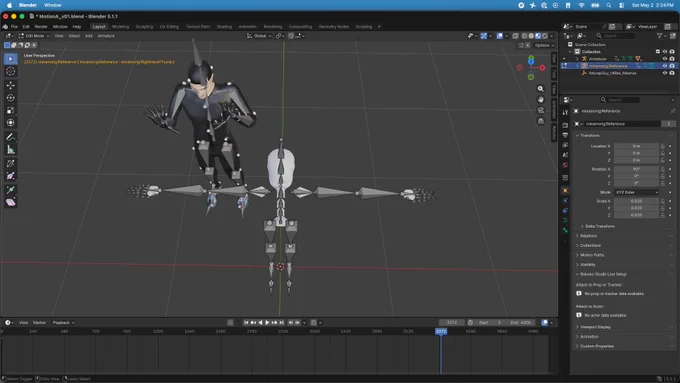Select the Shear tool
Image resolution: width=680 pixels, height=383 pixels.
point(10,203)
